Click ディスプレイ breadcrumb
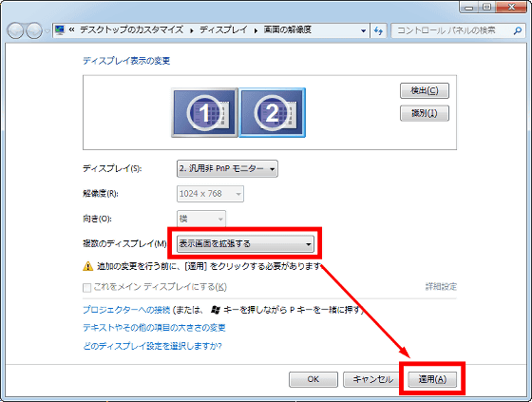 point(223,29)
